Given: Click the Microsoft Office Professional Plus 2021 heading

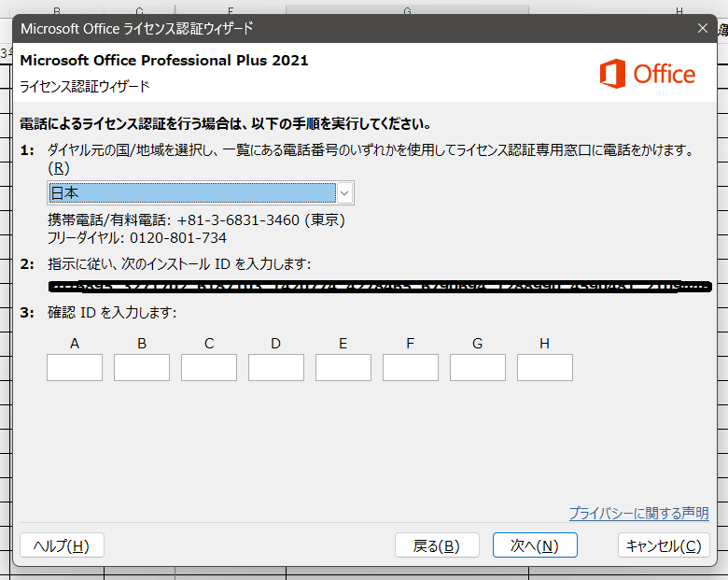Looking at the screenshot, I should point(164,61).
